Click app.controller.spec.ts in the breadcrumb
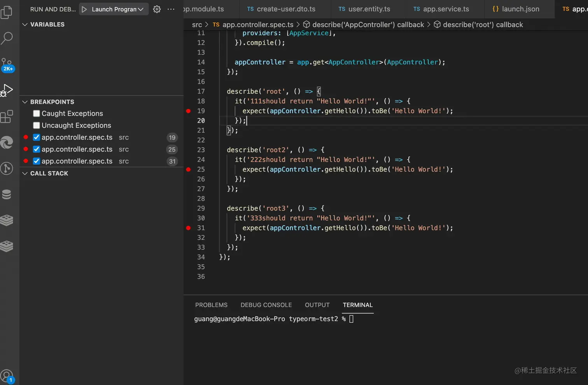 257,25
